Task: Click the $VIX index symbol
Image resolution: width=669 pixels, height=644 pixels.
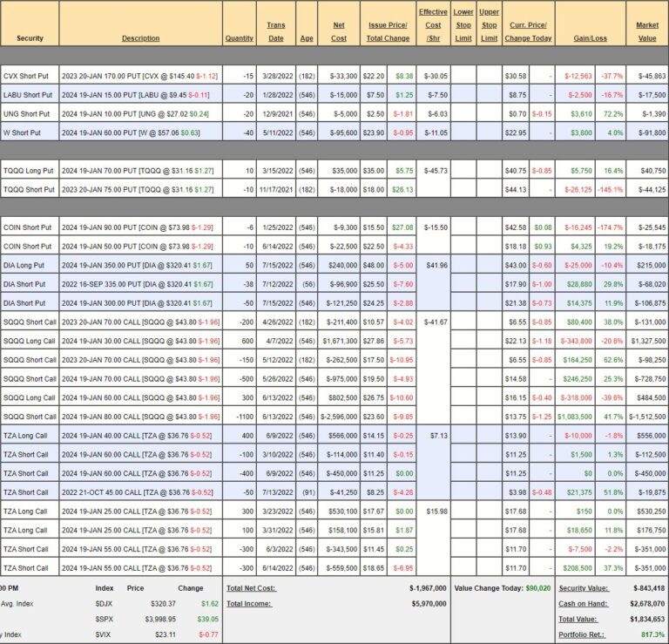Action: (104, 634)
